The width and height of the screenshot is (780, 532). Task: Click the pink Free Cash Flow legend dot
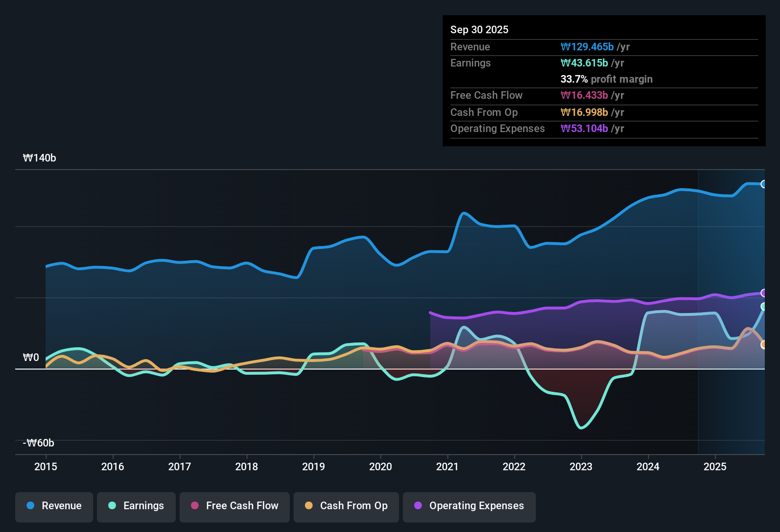(x=194, y=506)
